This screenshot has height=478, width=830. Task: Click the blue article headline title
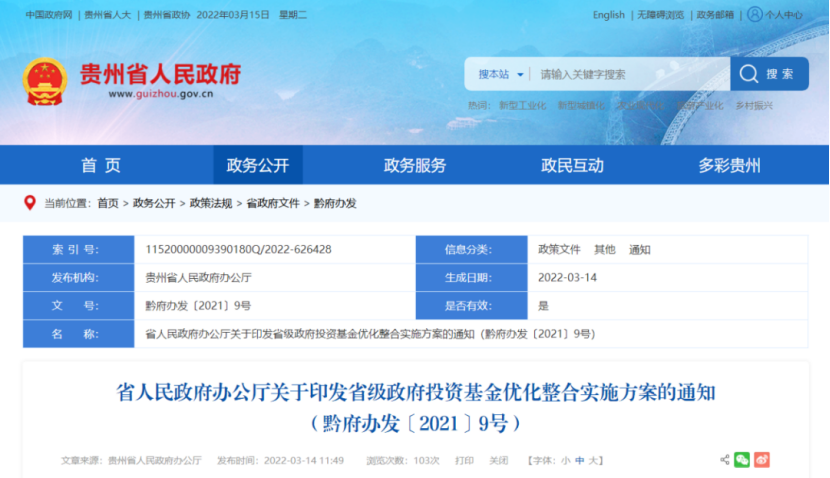(x=416, y=408)
